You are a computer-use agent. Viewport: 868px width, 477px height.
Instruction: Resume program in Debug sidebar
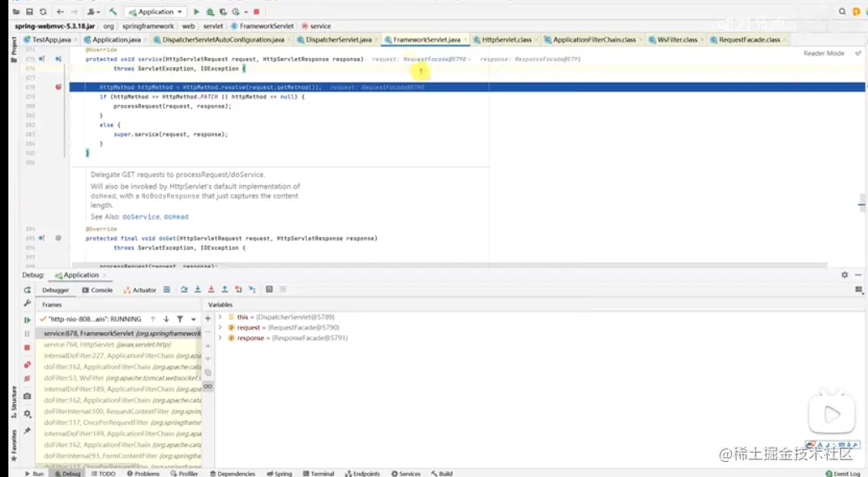point(27,320)
